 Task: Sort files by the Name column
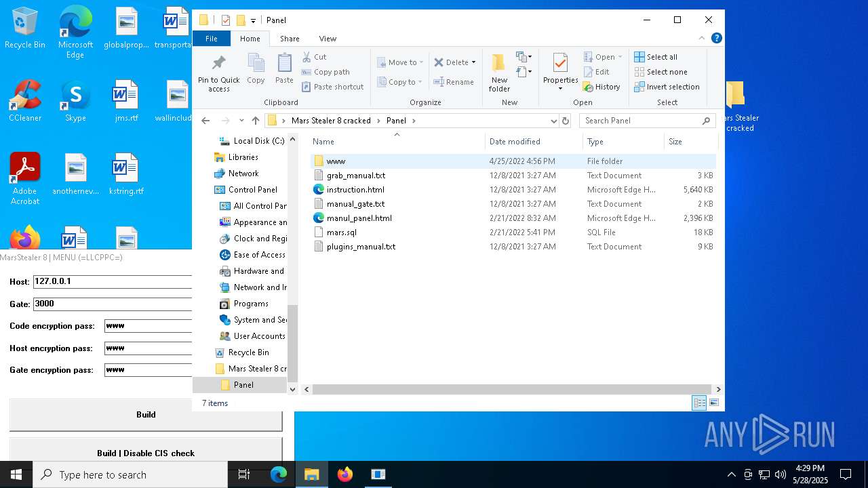coord(397,142)
